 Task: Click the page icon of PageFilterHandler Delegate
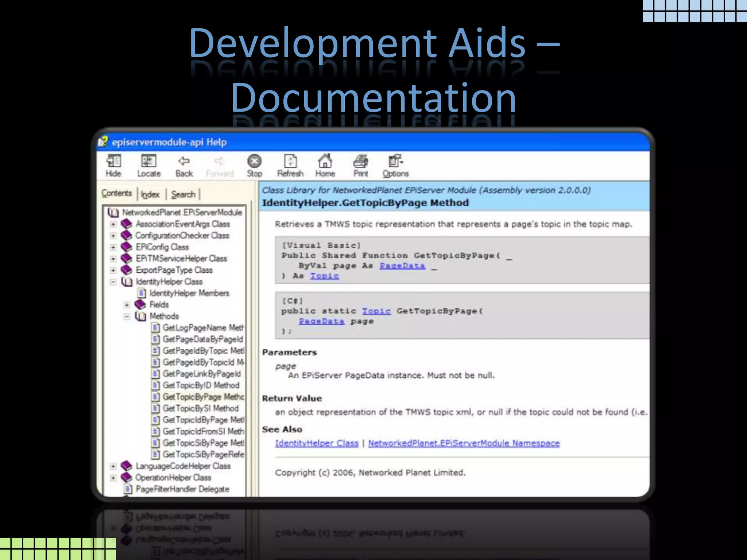click(x=128, y=489)
